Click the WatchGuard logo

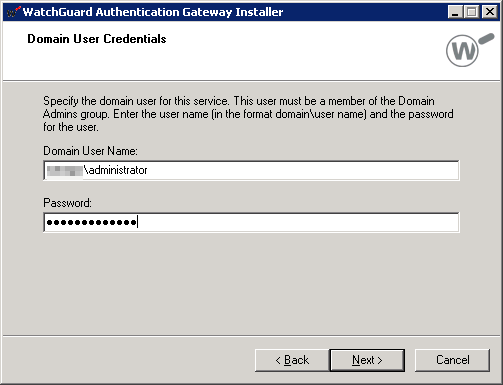click(x=470, y=50)
